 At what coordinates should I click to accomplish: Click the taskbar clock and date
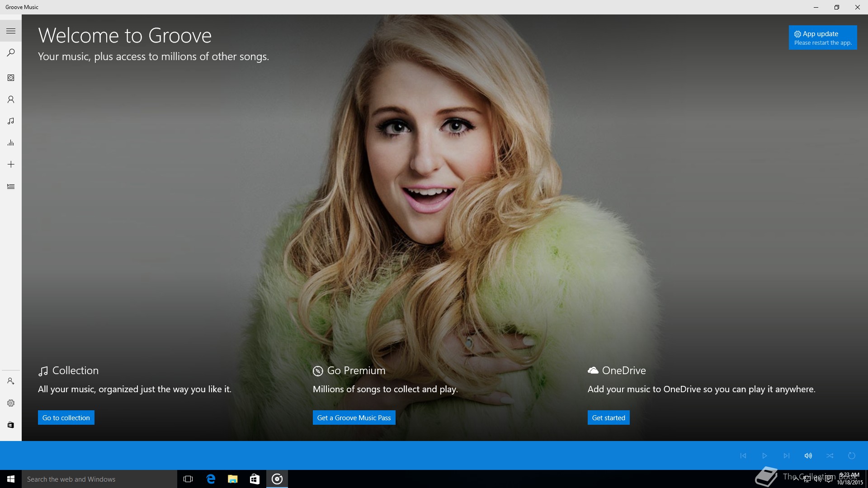point(849,479)
